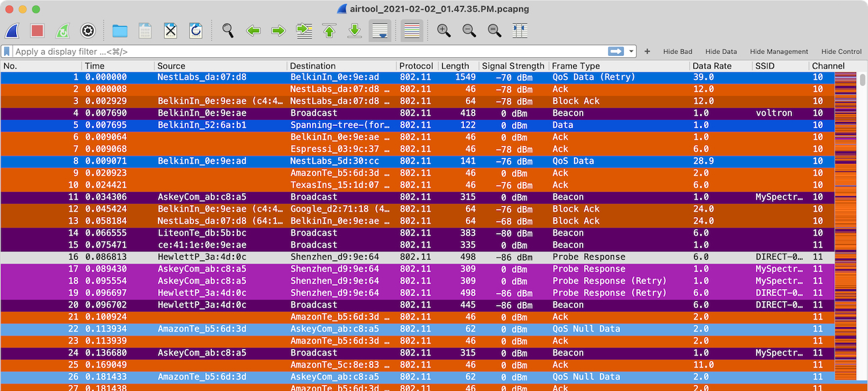Image resolution: width=868 pixels, height=391 pixels.
Task: Select time 0.181433 in packet 26
Action: pyautogui.click(x=106, y=377)
